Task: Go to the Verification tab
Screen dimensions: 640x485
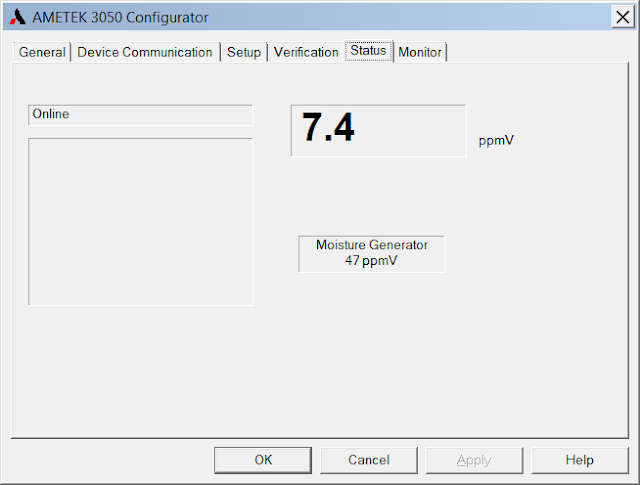Action: pyautogui.click(x=306, y=52)
